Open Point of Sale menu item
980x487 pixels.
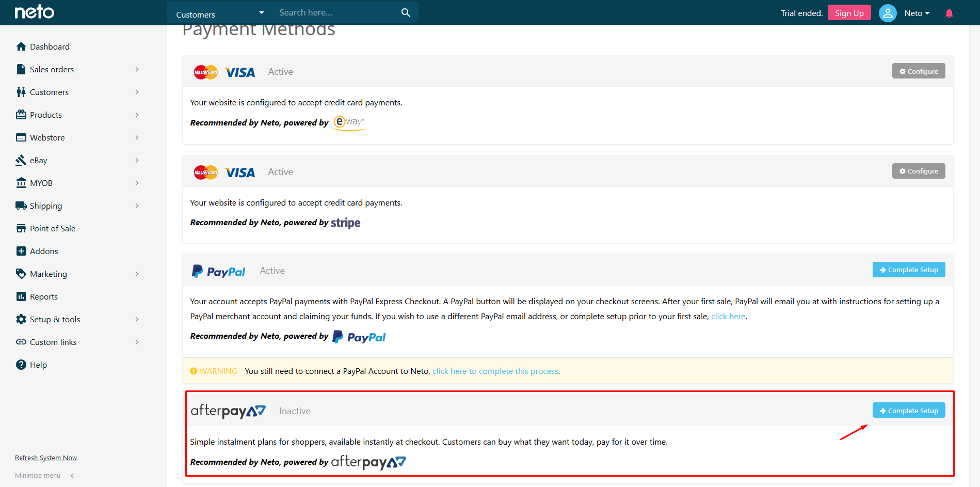pos(53,228)
